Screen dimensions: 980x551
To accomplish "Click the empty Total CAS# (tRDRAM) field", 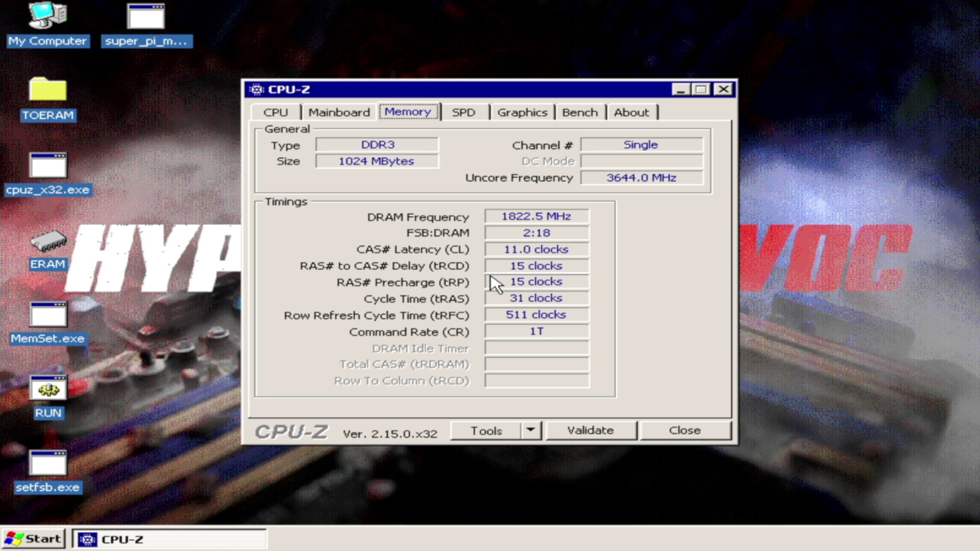I will point(537,364).
